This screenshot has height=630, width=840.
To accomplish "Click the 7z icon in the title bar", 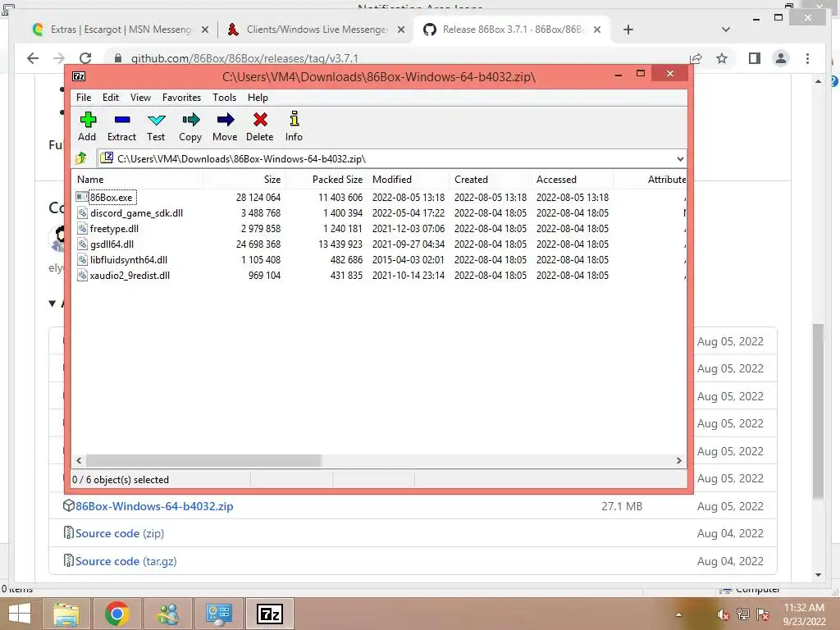I will [79, 76].
